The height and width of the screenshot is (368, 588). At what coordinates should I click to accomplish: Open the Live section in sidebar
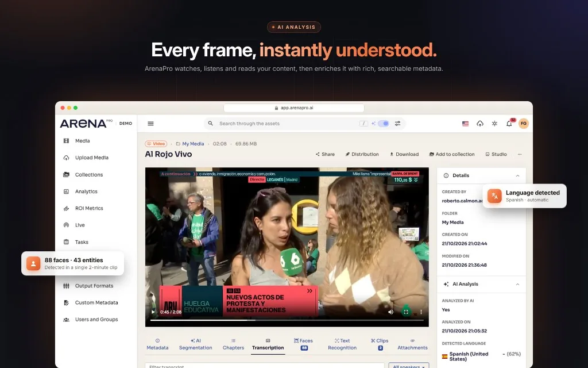(74, 225)
